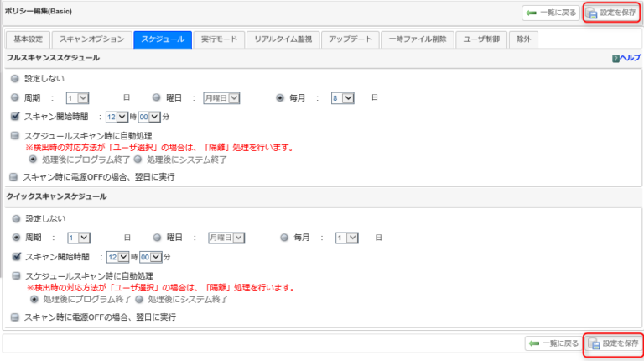
Task: Click the top 設定を保存 save button
Action: 611,13
